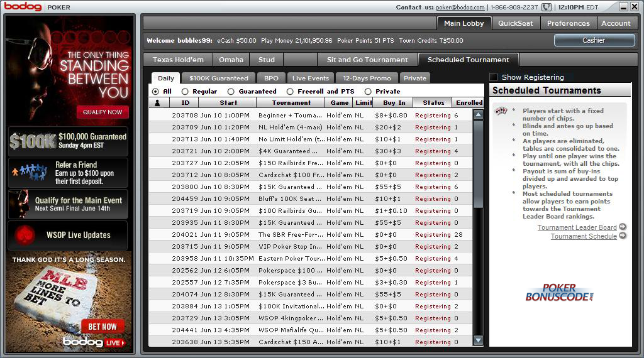The height and width of the screenshot is (358, 644).
Task: Select the $150 Railbirds Fre... tournament row
Action: point(311,163)
